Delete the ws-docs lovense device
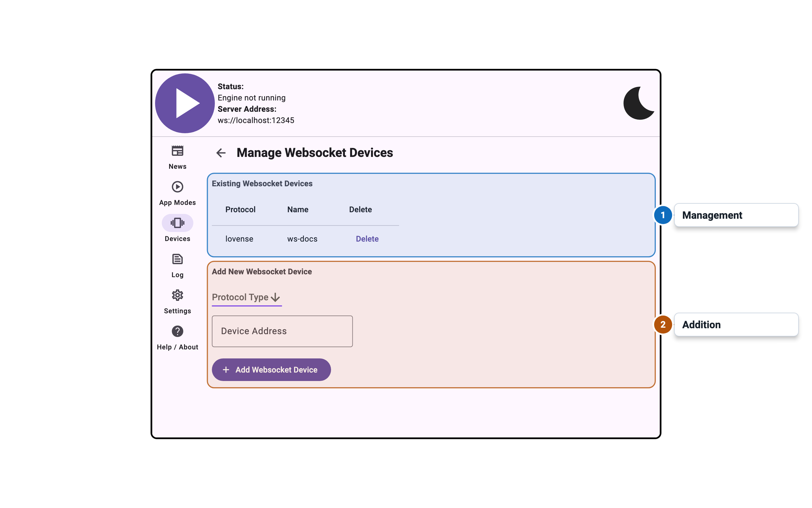This screenshot has width=812, height=508. click(x=367, y=239)
